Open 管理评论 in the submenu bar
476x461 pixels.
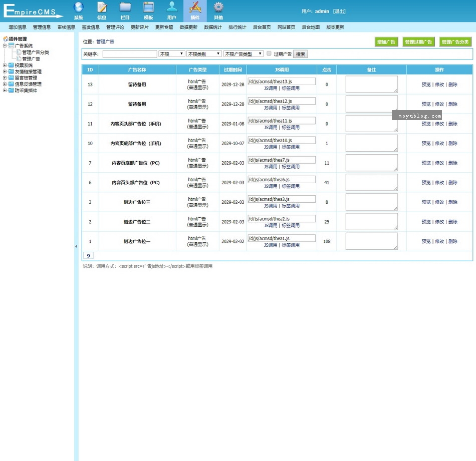(115, 27)
